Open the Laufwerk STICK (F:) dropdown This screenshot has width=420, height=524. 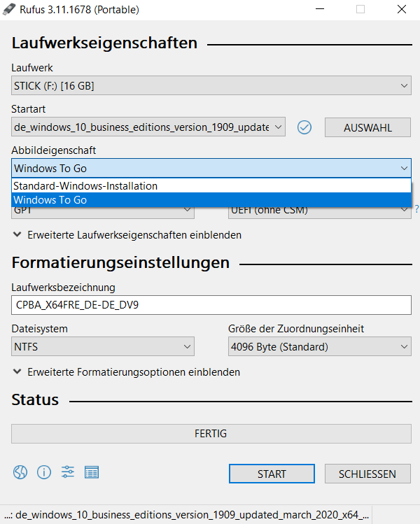tap(211, 85)
